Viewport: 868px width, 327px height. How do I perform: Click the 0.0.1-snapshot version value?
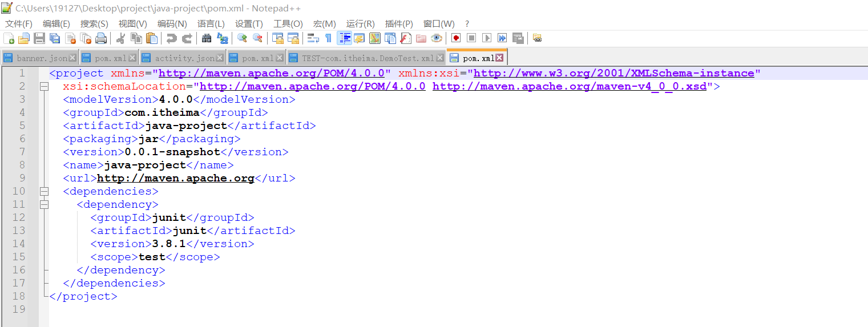tap(172, 152)
